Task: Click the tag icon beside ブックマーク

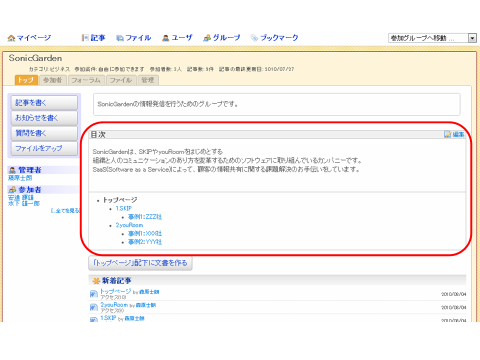Action: [x=255, y=38]
